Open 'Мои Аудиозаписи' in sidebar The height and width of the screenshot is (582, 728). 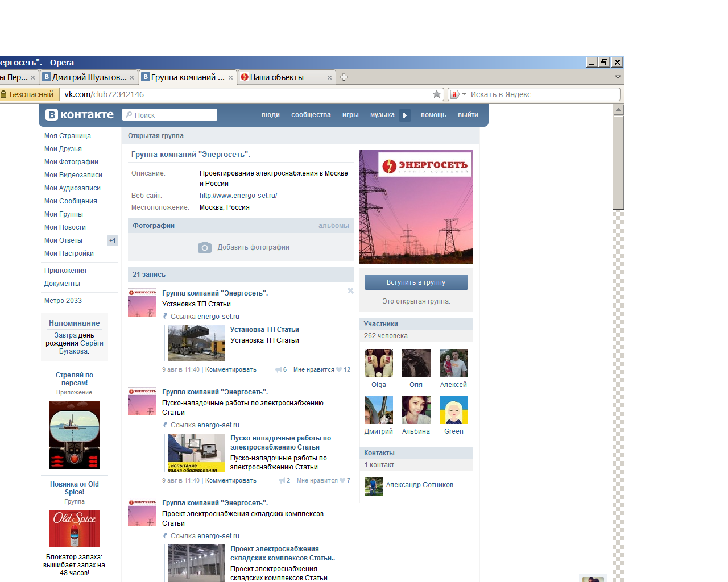tap(72, 188)
